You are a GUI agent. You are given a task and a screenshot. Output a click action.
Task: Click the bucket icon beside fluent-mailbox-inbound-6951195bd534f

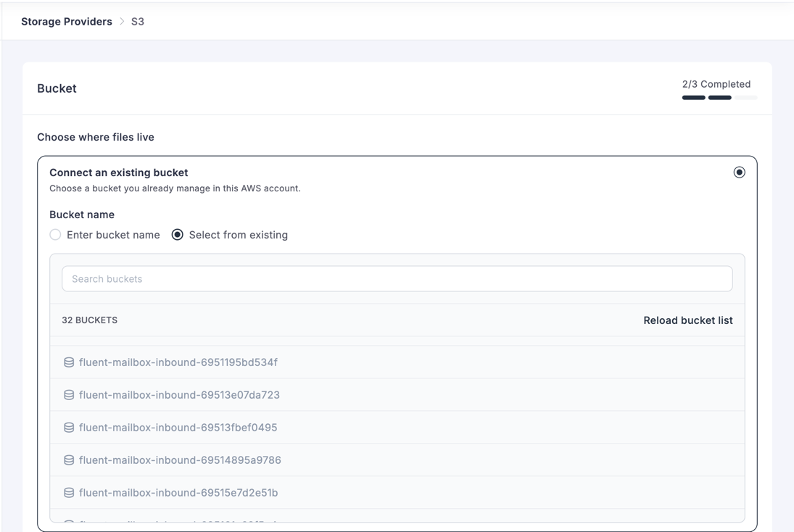(68, 362)
